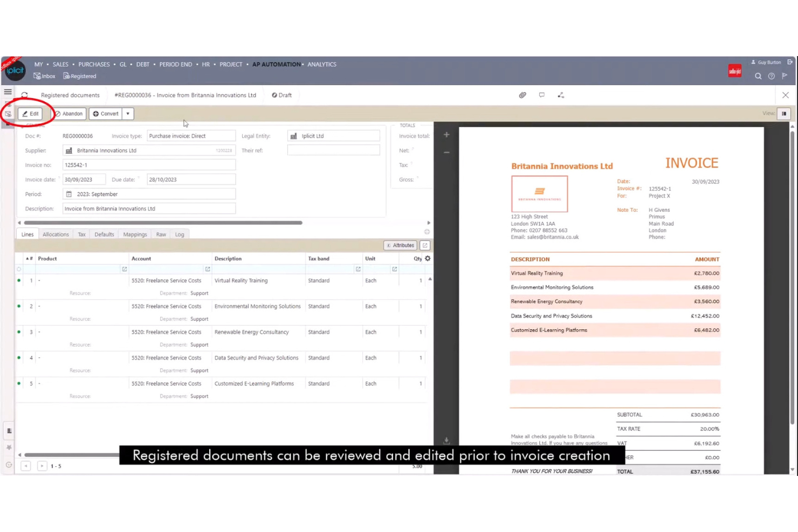Select line 1 status dot

coord(19,280)
